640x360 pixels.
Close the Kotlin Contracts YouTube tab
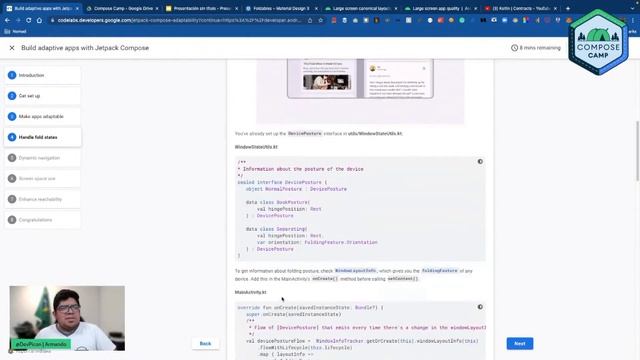pos(555,8)
